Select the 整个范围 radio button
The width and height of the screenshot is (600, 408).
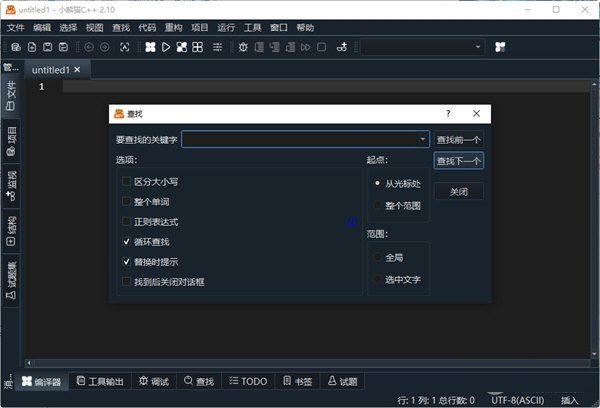(x=376, y=204)
